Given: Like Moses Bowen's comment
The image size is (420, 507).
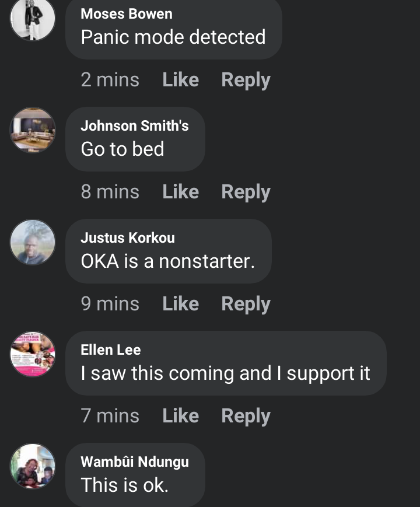Looking at the screenshot, I should click(180, 79).
